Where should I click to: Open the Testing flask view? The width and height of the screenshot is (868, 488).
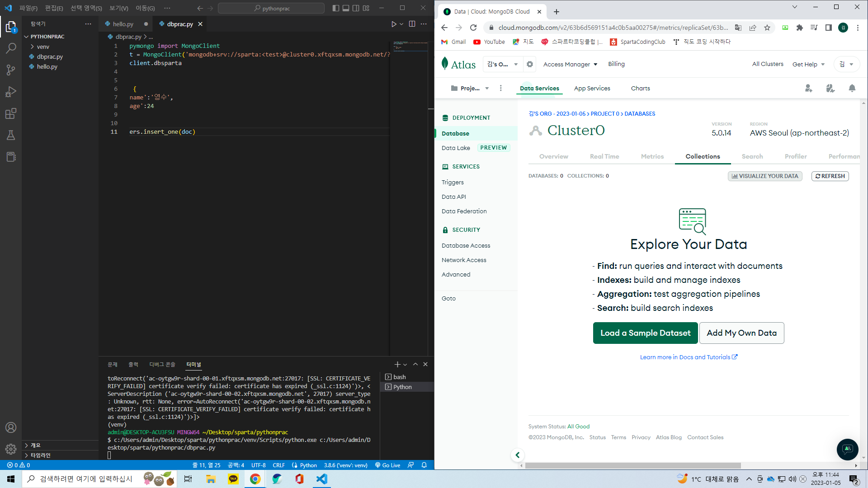coord(11,135)
